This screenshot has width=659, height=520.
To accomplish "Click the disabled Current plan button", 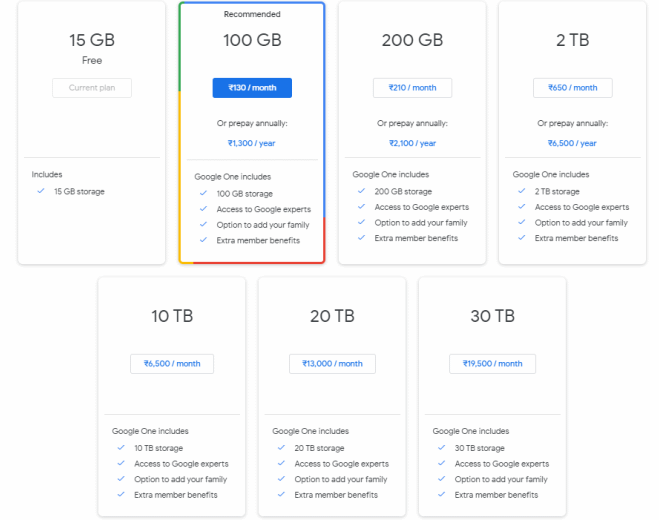I will click(92, 88).
